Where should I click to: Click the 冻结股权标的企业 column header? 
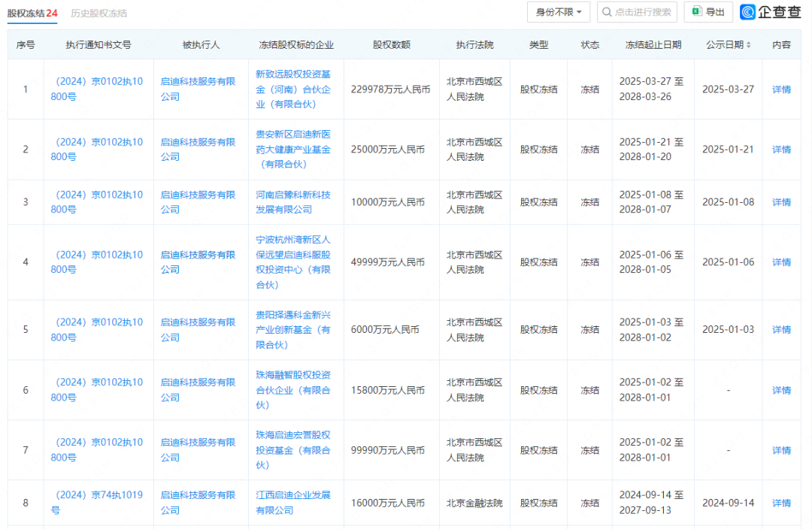pos(296,45)
